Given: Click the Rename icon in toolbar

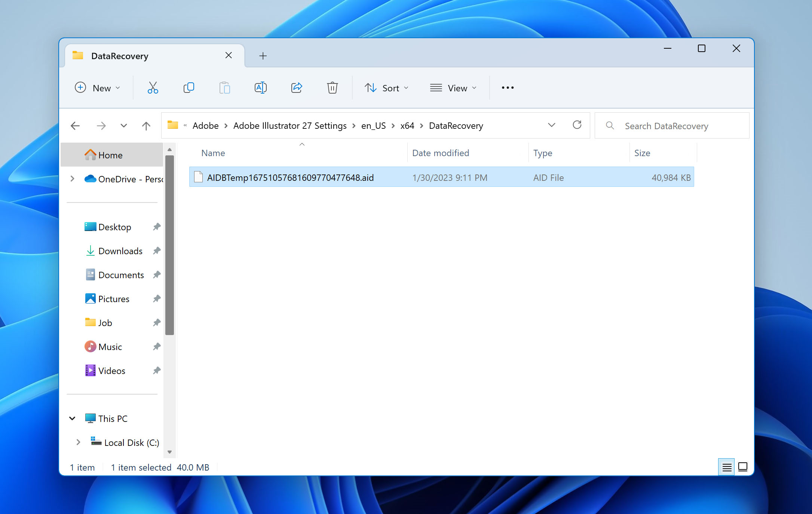Looking at the screenshot, I should 260,88.
